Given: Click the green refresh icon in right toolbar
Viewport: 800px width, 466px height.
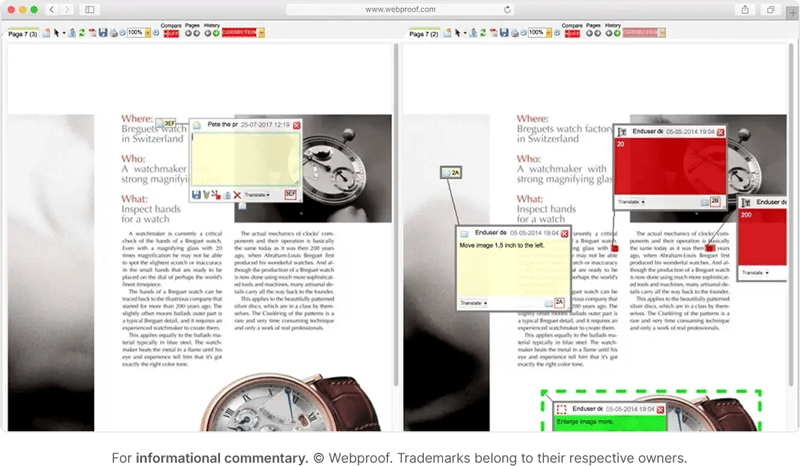Looking at the screenshot, I should click(x=483, y=33).
